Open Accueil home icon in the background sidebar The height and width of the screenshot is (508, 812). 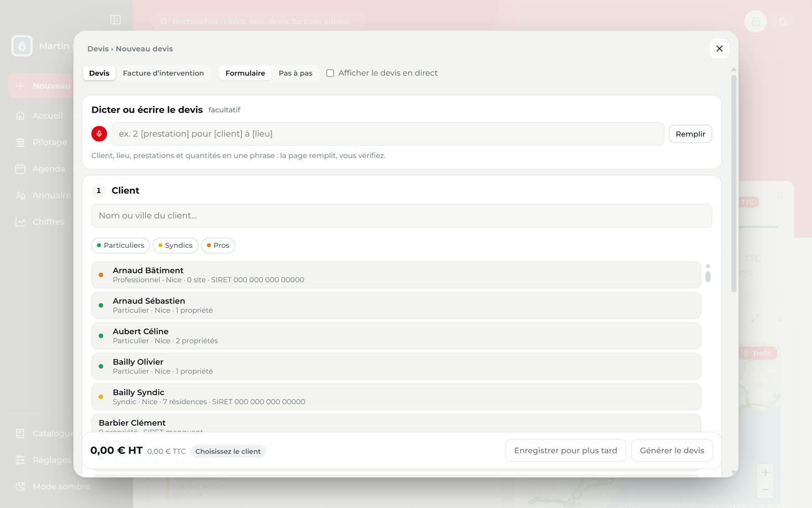(20, 116)
